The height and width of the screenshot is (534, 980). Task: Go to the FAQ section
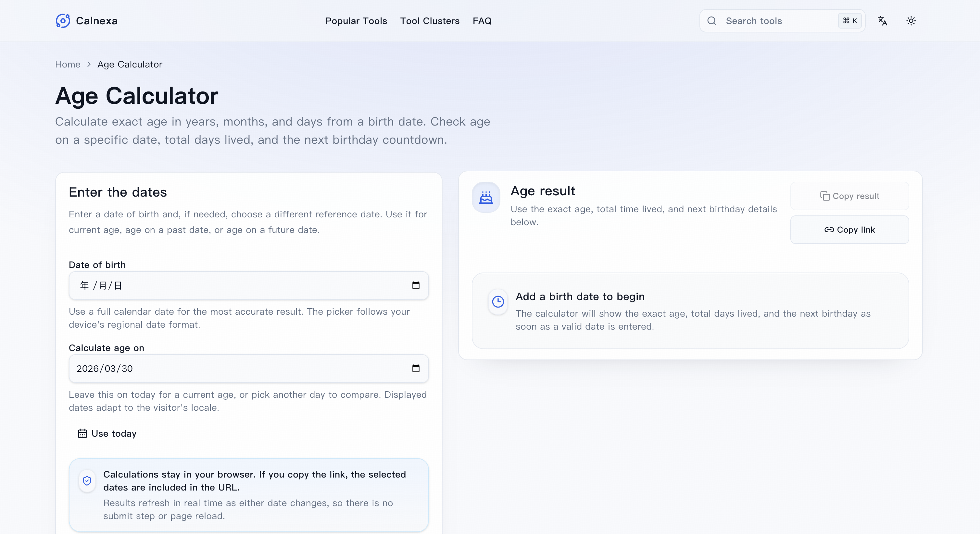[x=482, y=20]
